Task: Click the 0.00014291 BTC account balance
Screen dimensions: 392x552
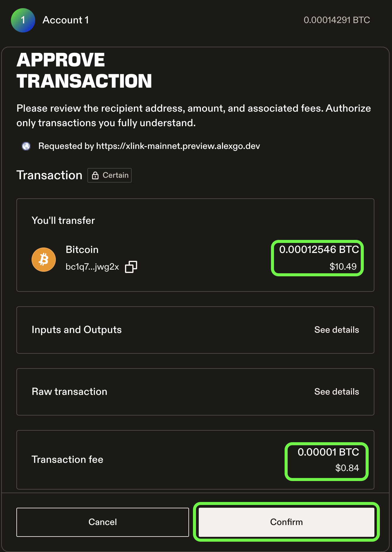Action: 337,20
